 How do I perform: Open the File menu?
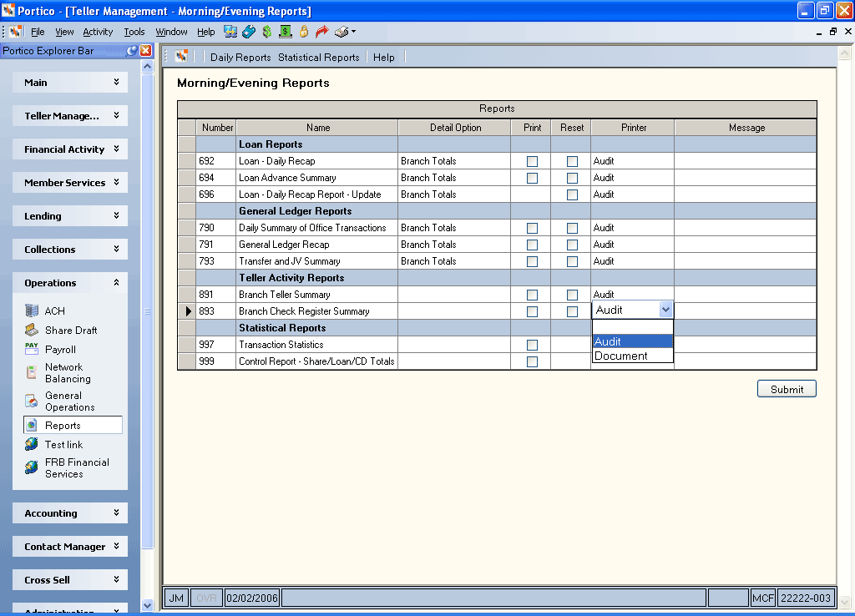click(x=38, y=32)
